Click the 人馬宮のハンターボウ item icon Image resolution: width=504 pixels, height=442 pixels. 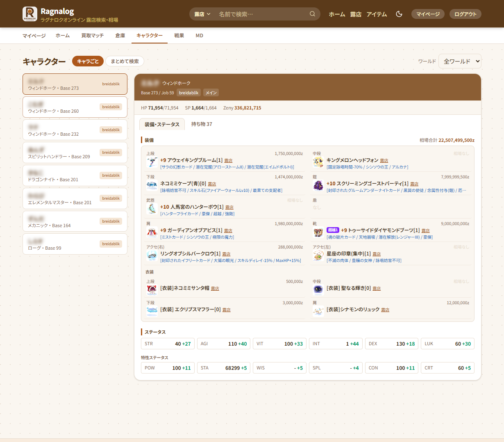click(x=152, y=209)
